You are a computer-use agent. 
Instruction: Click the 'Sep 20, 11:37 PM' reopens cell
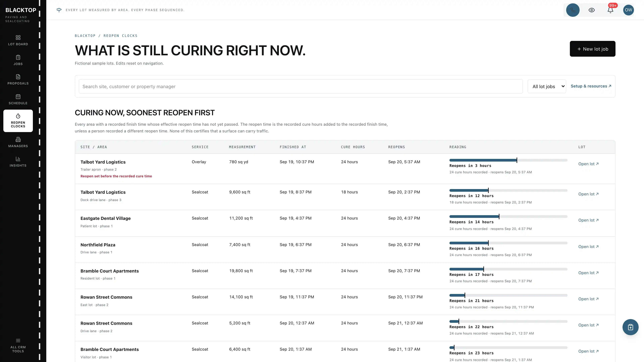pyautogui.click(x=405, y=297)
